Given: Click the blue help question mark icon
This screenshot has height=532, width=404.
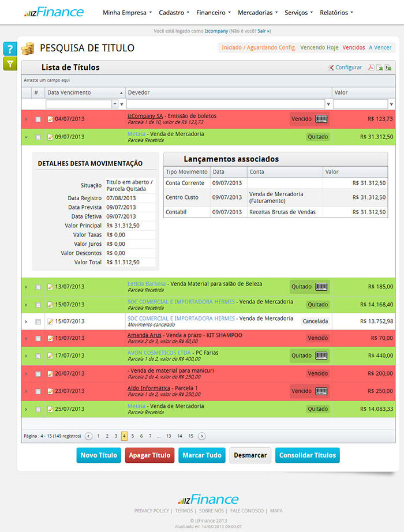Looking at the screenshot, I should (10, 49).
